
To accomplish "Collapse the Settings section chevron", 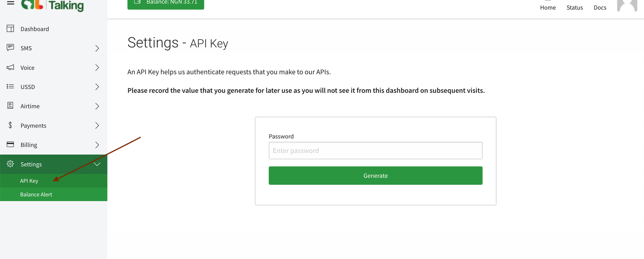I will click(97, 164).
